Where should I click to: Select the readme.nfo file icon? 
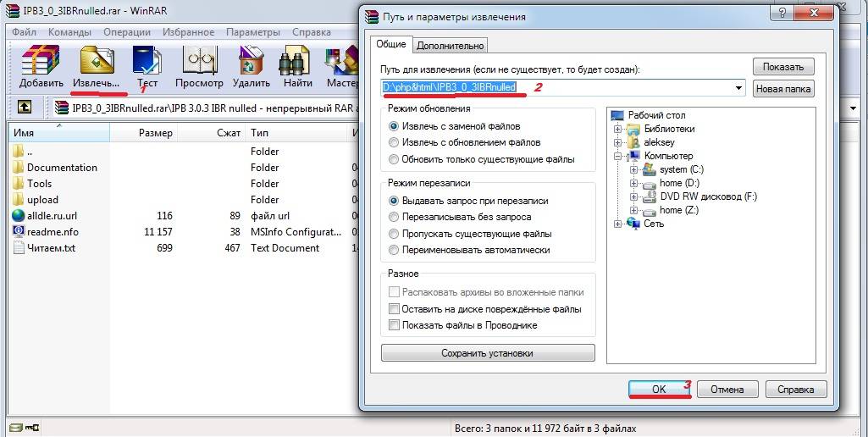(x=19, y=231)
